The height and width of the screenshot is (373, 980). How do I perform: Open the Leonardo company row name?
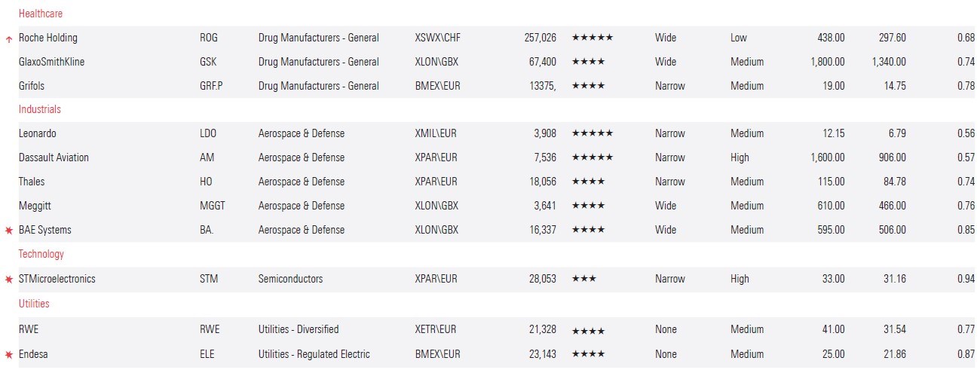click(x=38, y=133)
